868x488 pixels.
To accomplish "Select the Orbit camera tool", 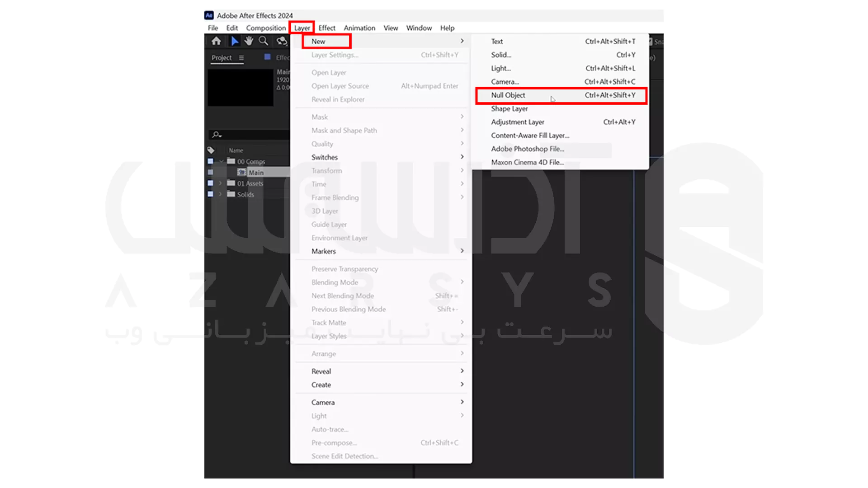I will 282,41.
